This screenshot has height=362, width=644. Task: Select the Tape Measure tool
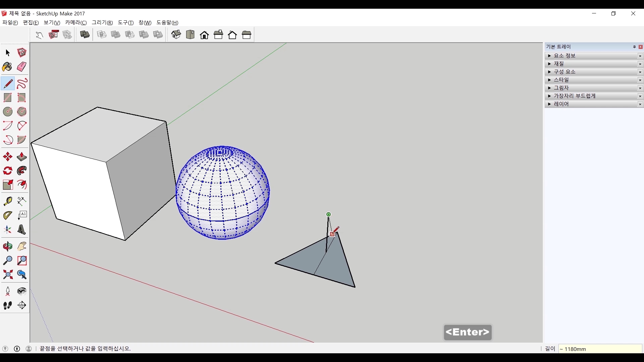7,201
